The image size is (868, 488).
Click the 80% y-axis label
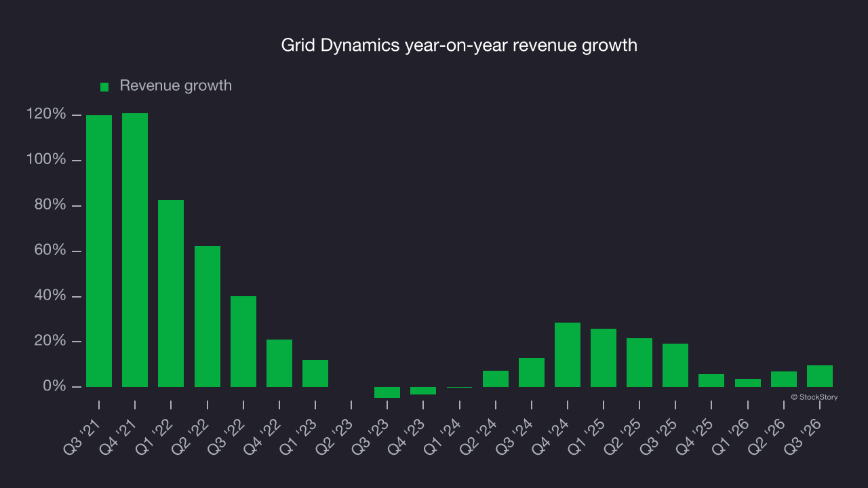tap(50, 205)
